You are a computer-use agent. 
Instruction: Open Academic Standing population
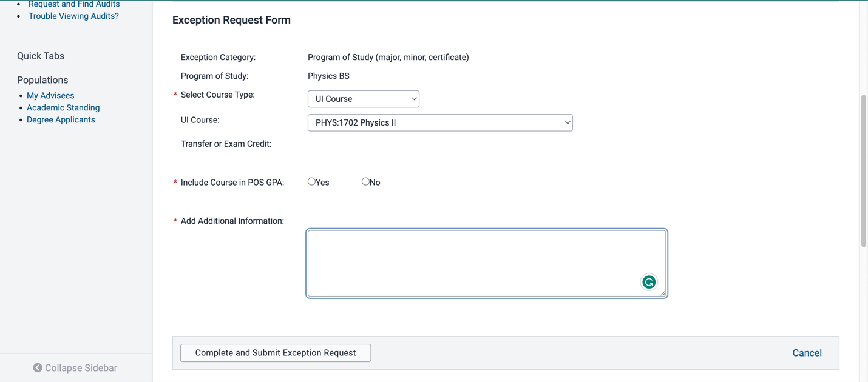(x=63, y=108)
